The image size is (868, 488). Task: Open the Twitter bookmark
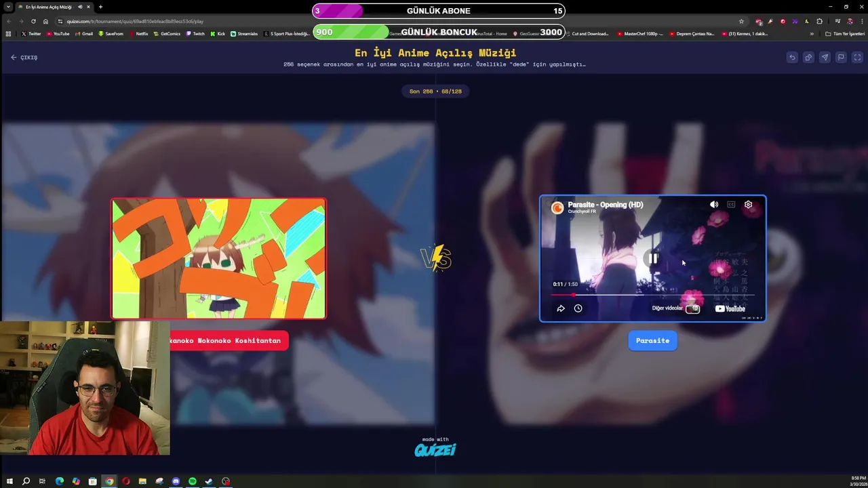point(31,33)
